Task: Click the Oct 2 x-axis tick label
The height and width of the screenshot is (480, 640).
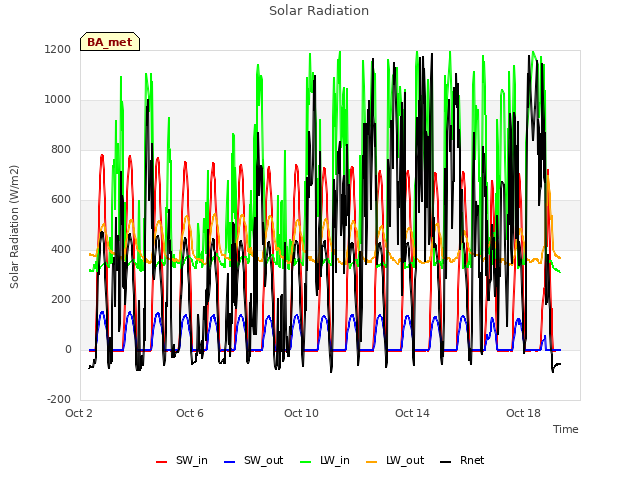Action: (79, 413)
